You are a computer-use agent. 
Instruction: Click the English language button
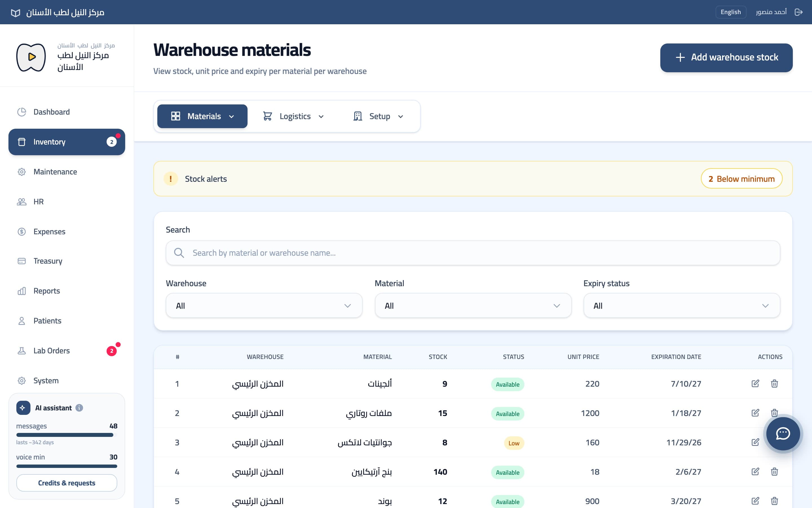tap(731, 12)
